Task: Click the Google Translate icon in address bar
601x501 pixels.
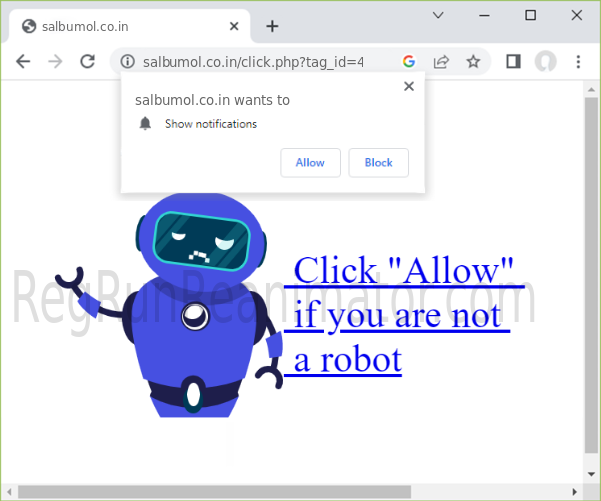Action: click(x=409, y=62)
